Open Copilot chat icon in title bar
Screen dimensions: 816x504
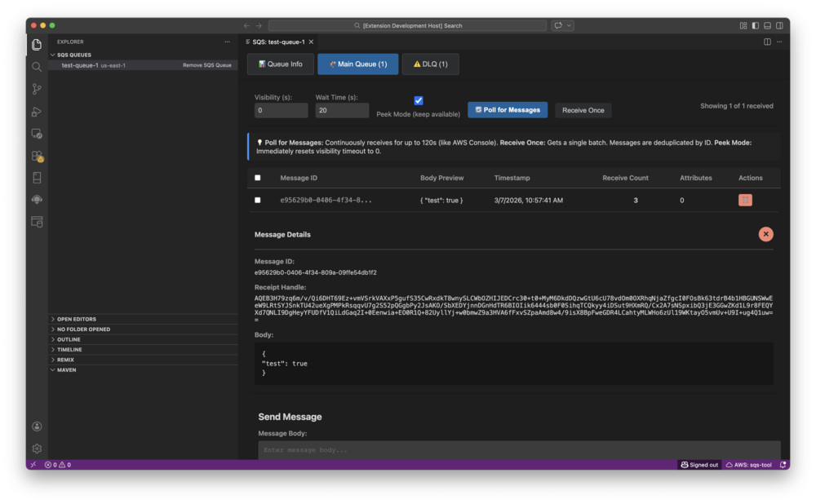click(x=558, y=25)
